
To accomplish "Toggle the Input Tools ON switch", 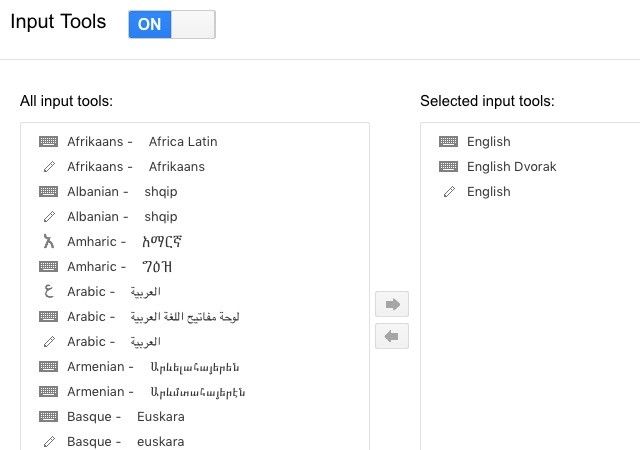I will click(171, 25).
